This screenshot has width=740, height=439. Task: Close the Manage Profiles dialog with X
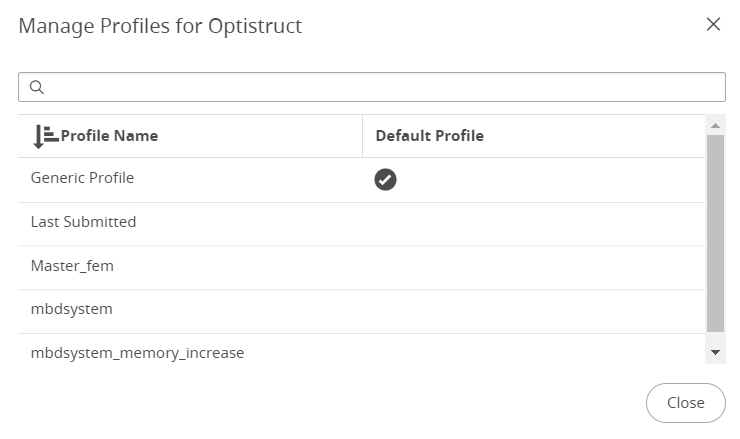pos(713,25)
